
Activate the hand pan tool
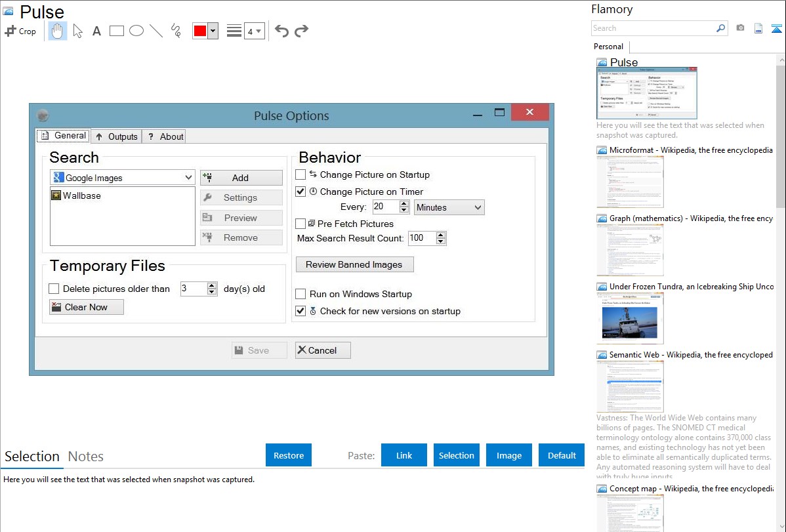[57, 31]
